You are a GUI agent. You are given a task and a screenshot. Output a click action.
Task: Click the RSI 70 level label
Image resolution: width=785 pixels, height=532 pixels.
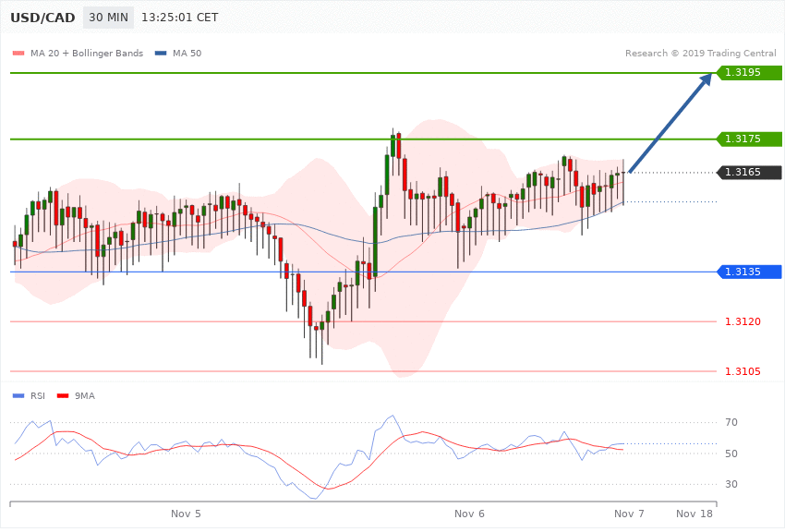(x=731, y=422)
